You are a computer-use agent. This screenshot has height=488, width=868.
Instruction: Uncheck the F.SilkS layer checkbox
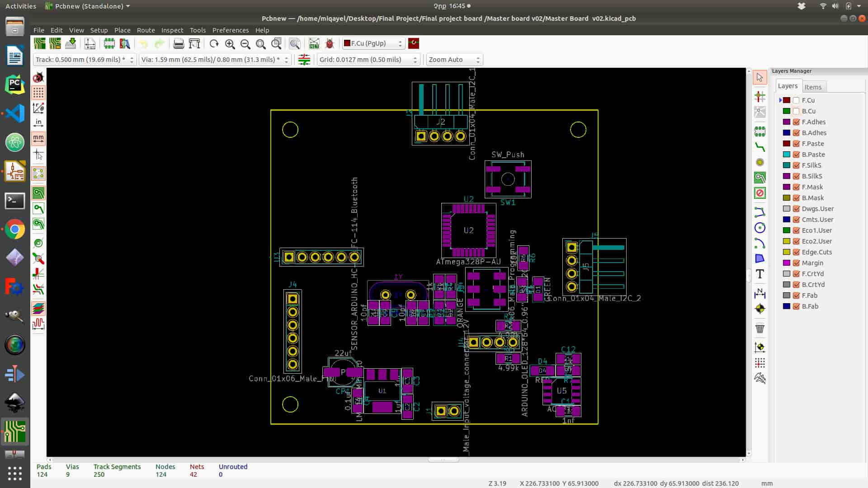pyautogui.click(x=796, y=165)
